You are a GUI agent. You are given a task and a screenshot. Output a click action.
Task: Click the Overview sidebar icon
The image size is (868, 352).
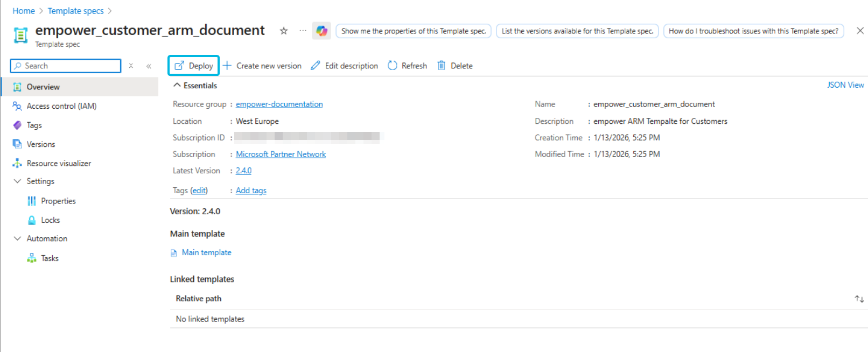point(17,87)
